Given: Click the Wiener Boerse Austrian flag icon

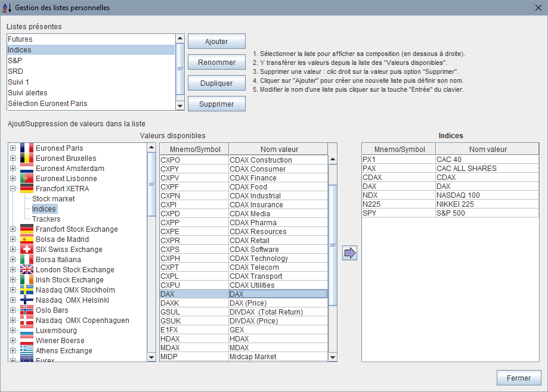Looking at the screenshot, I should tap(27, 340).
